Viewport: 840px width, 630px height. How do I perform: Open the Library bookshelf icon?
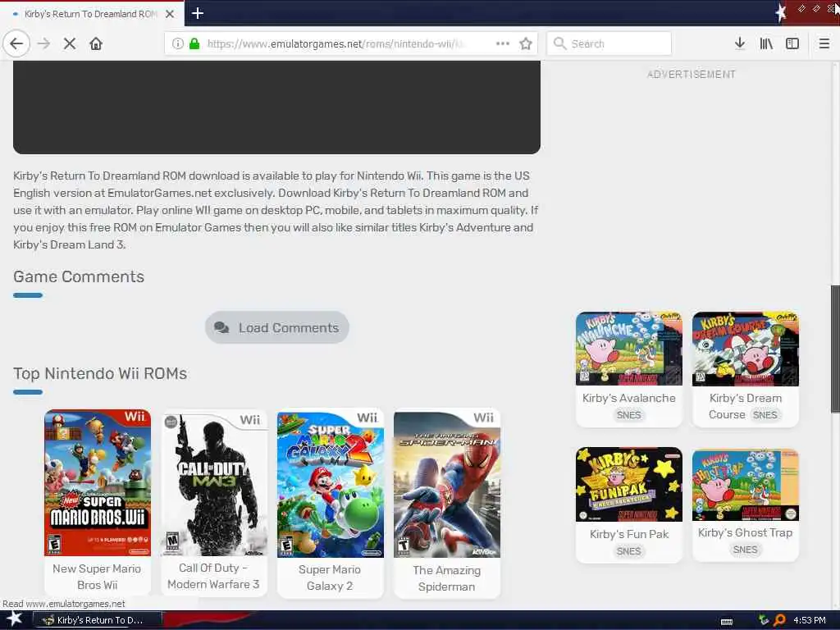766,43
